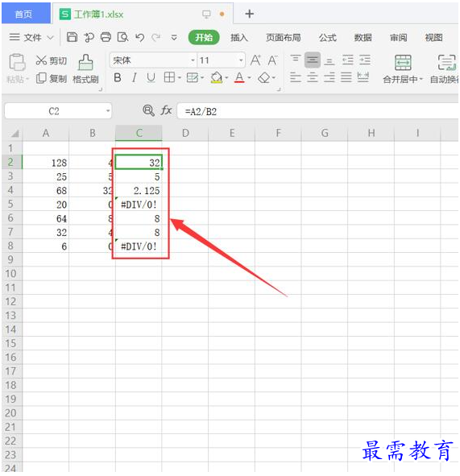Image resolution: width=460 pixels, height=476 pixels.
Task: Expand quick access toolbar customize arrow
Action: [174, 38]
